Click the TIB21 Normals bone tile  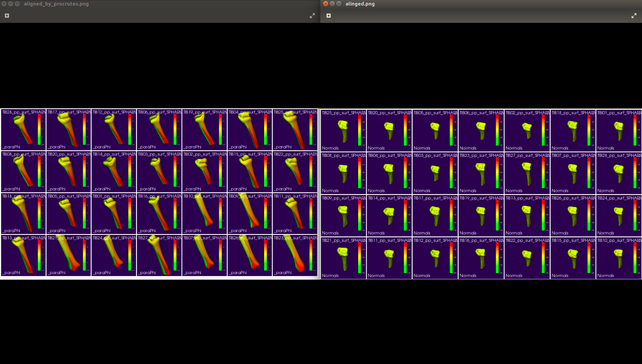click(343, 258)
